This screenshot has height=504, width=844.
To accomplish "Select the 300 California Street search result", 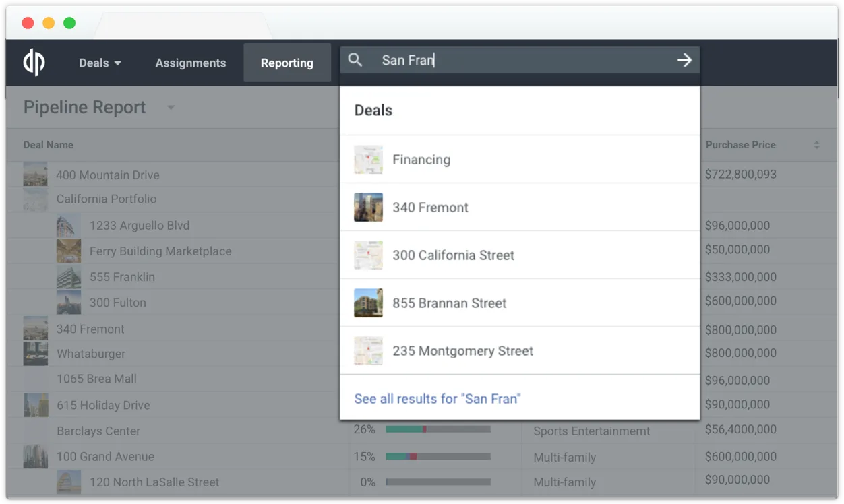I will tap(453, 255).
